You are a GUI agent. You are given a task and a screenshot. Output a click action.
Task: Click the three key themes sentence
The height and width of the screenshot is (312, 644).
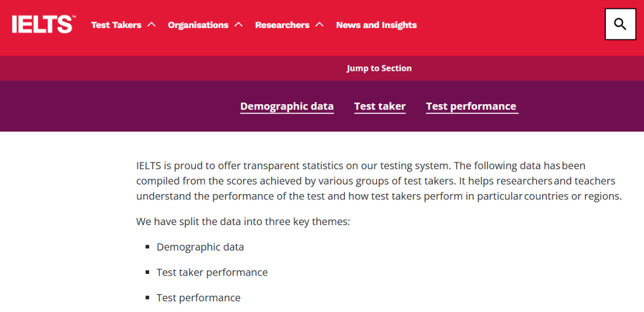tap(243, 221)
